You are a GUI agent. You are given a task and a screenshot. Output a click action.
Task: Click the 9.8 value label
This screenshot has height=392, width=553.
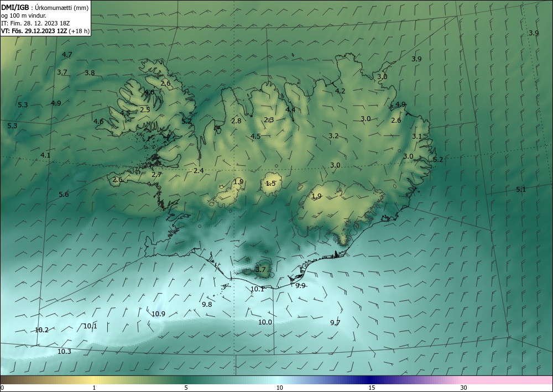(207, 304)
